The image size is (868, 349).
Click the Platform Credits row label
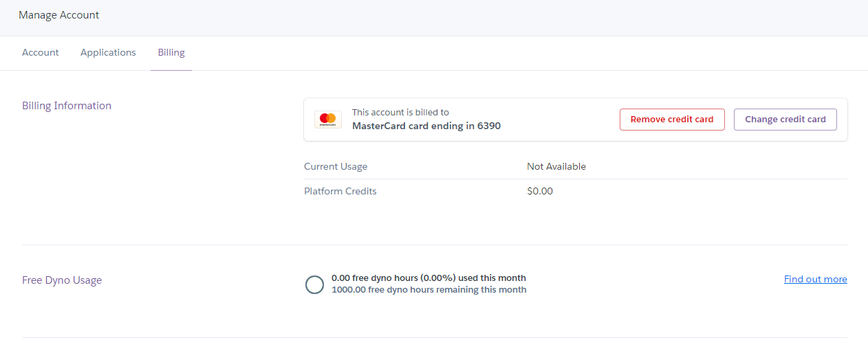340,191
